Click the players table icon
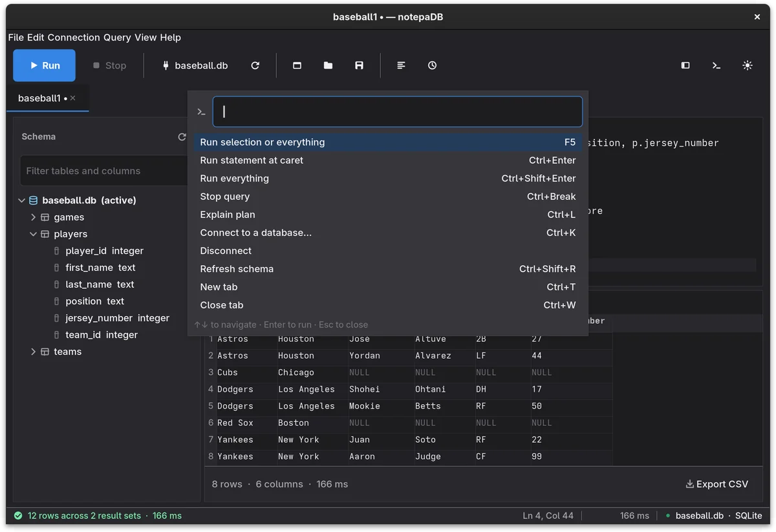 tap(45, 234)
